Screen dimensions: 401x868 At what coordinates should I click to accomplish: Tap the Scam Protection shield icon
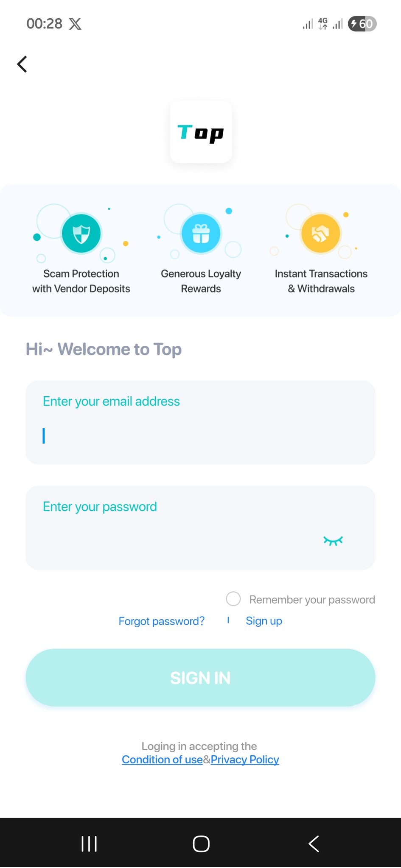[x=81, y=234]
